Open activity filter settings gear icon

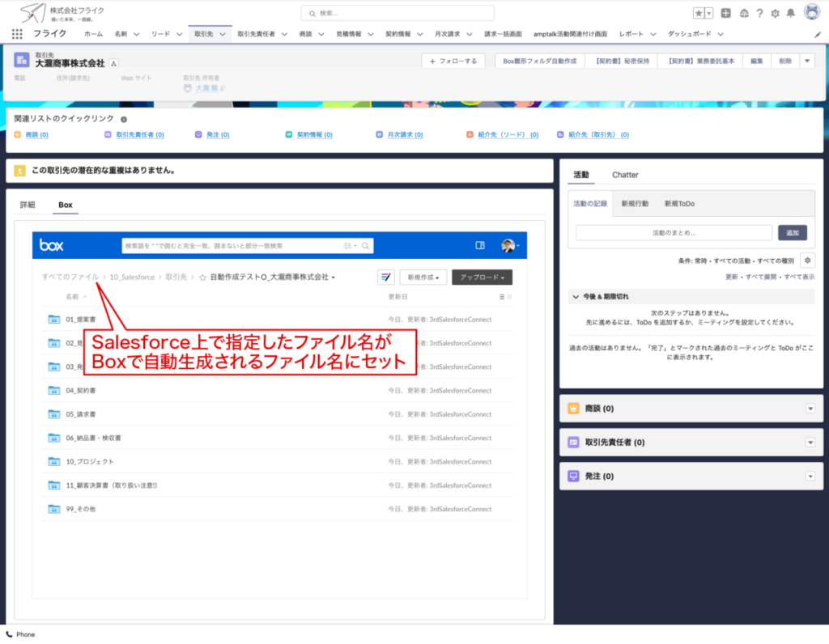click(x=807, y=261)
